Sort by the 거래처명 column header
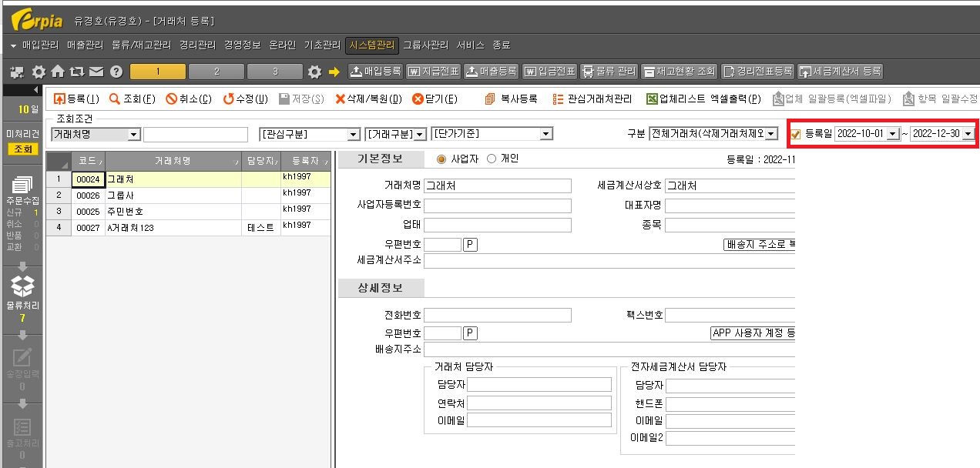This screenshot has width=980, height=468. tap(173, 161)
